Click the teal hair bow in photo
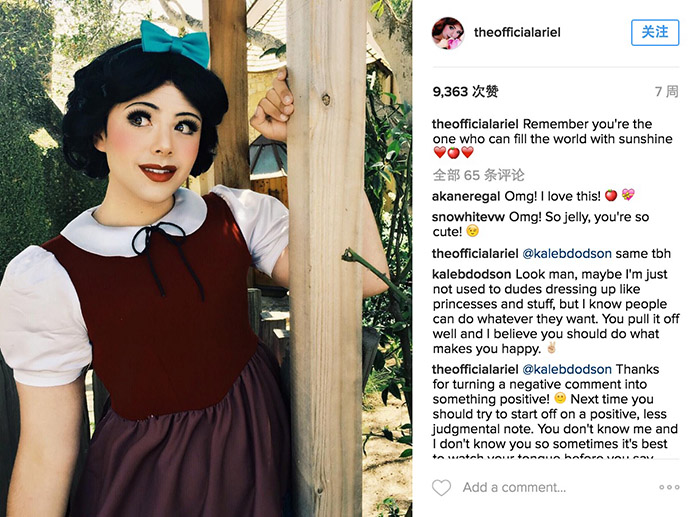This screenshot has width=700, height=517. tap(175, 42)
